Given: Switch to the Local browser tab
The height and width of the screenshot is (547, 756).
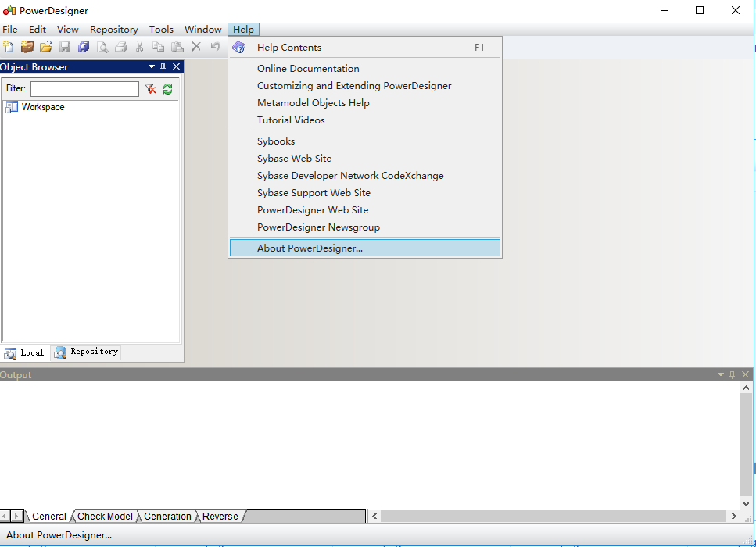Looking at the screenshot, I should pyautogui.click(x=25, y=352).
